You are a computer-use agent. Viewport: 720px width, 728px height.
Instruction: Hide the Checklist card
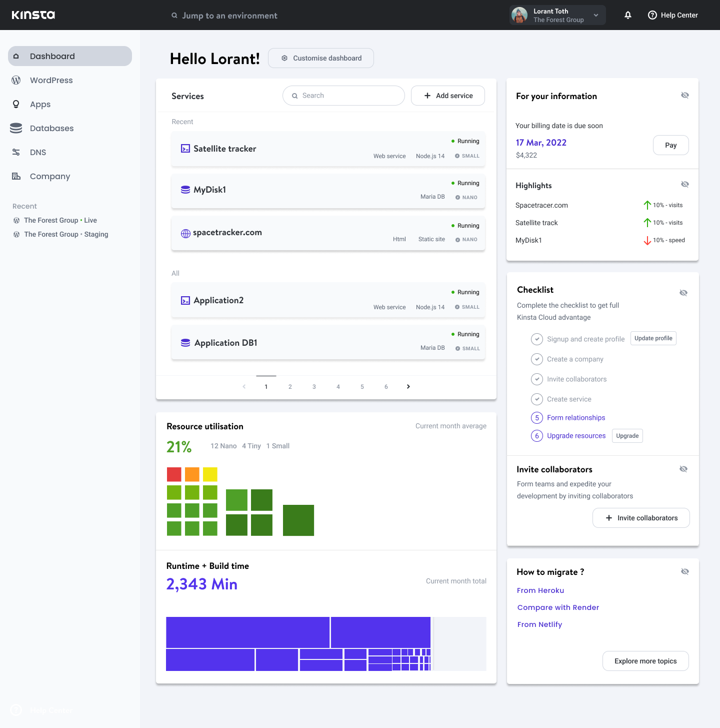[x=683, y=293]
